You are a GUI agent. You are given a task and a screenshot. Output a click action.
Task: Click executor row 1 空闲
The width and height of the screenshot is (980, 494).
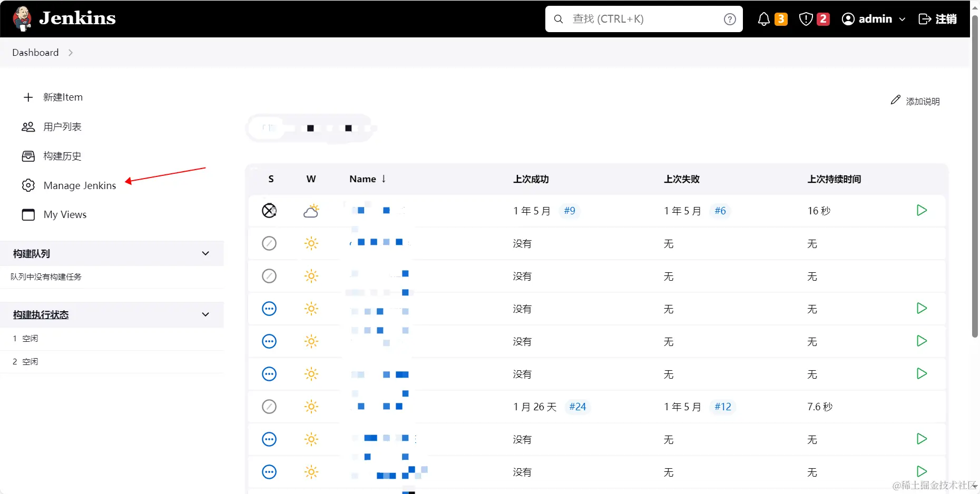(x=112, y=339)
